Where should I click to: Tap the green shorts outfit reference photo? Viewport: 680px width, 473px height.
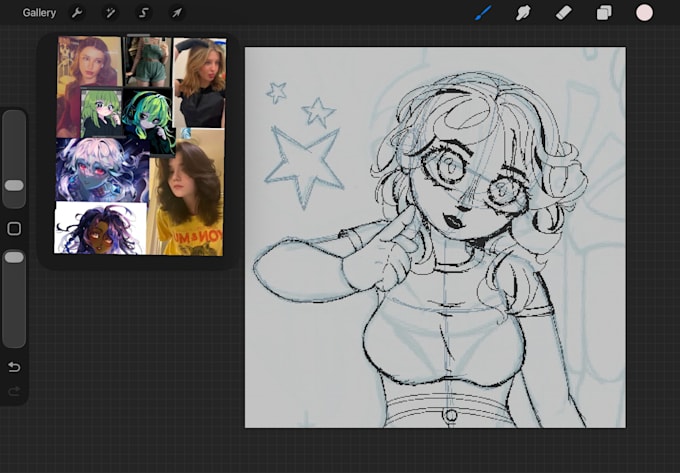tap(147, 62)
